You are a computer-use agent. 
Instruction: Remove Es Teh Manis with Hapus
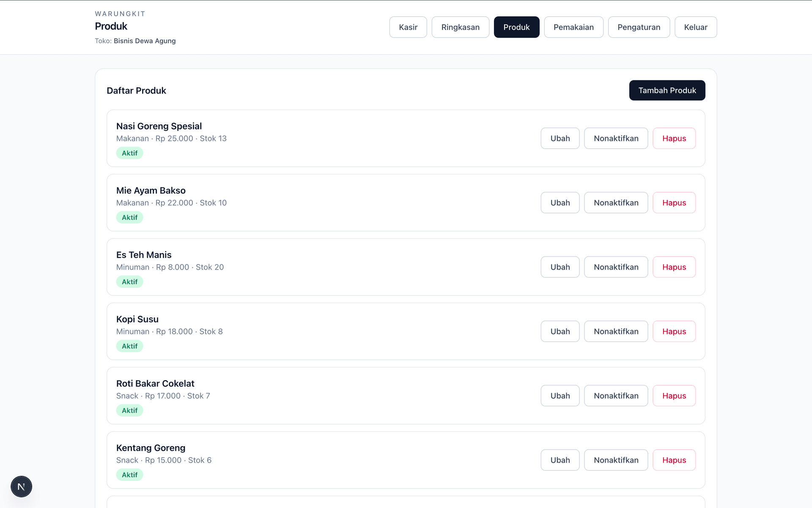pyautogui.click(x=674, y=267)
